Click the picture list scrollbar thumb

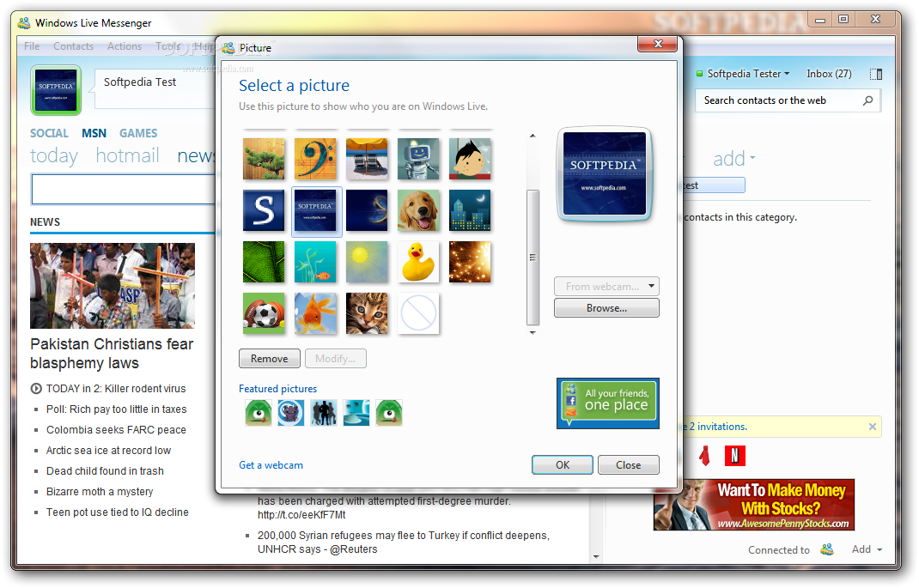click(533, 258)
